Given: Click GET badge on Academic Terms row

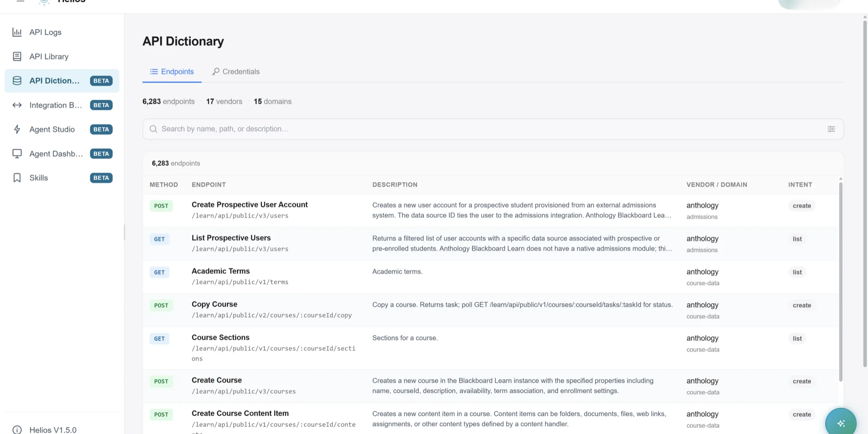Looking at the screenshot, I should [x=159, y=273].
